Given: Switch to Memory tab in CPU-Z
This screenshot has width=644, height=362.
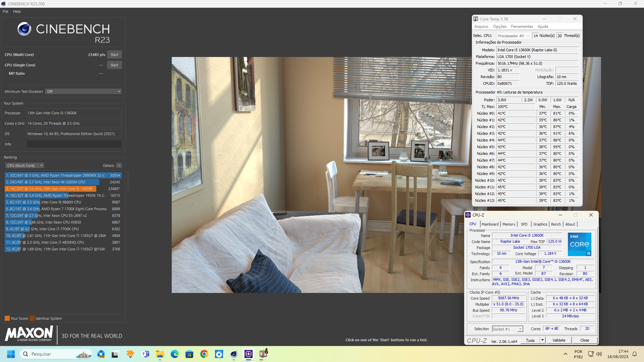Looking at the screenshot, I should (509, 224).
